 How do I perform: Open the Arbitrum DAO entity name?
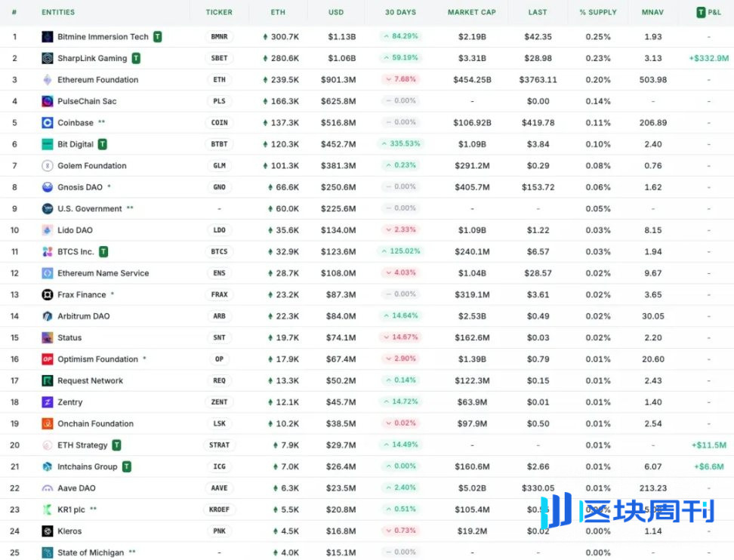[x=83, y=316]
